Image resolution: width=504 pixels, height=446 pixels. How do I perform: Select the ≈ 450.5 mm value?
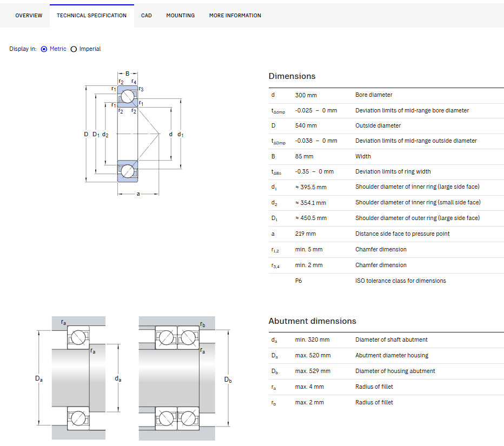point(311,218)
